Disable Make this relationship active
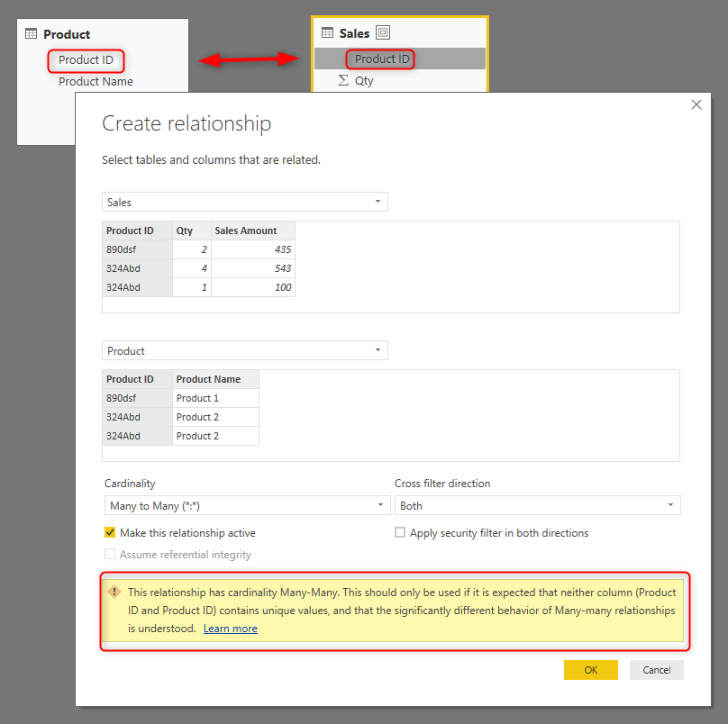This screenshot has height=724, width=728. [110, 533]
